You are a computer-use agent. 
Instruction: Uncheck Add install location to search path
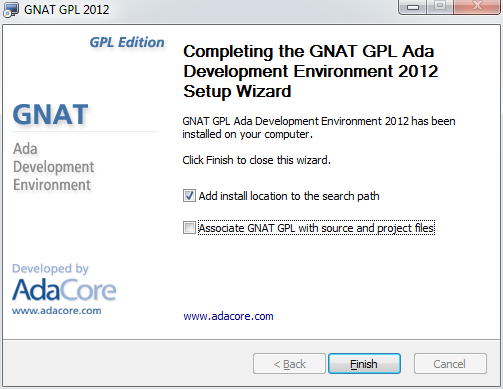point(189,196)
